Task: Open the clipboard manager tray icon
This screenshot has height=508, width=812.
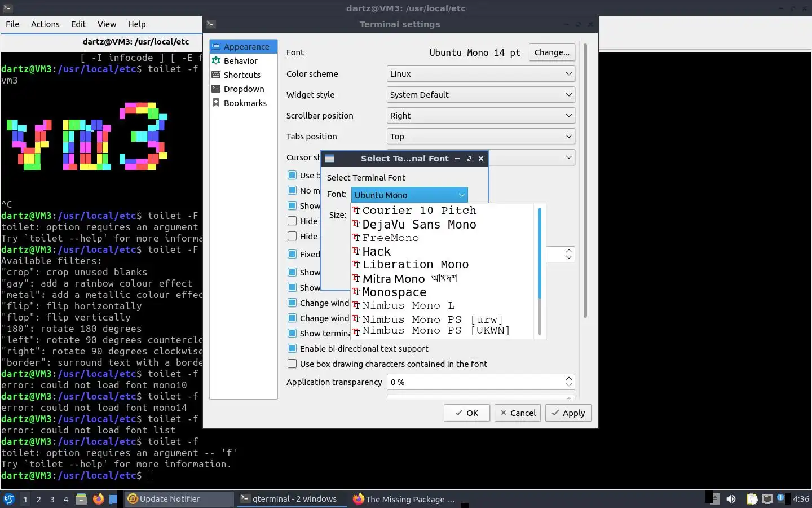Action: click(752, 499)
